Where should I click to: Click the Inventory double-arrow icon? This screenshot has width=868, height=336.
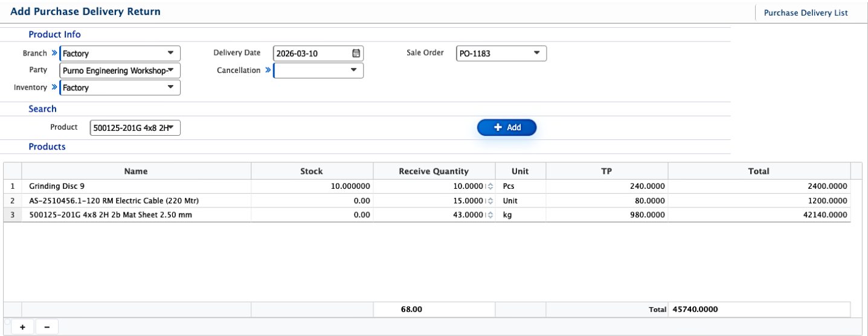tap(54, 87)
